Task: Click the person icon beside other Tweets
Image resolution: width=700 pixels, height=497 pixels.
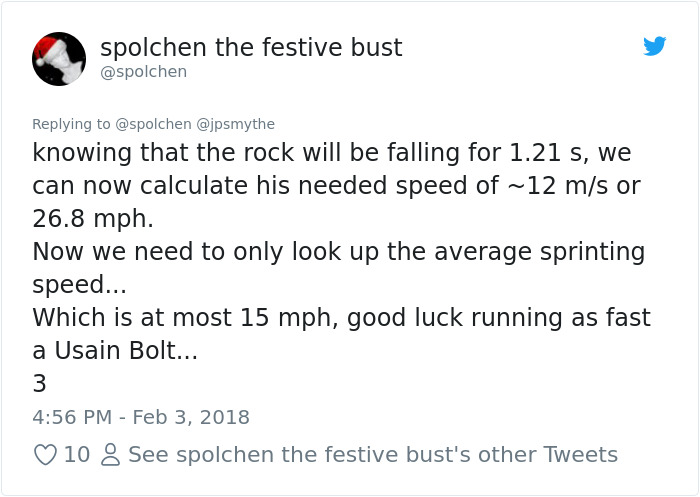Action: tap(111, 455)
